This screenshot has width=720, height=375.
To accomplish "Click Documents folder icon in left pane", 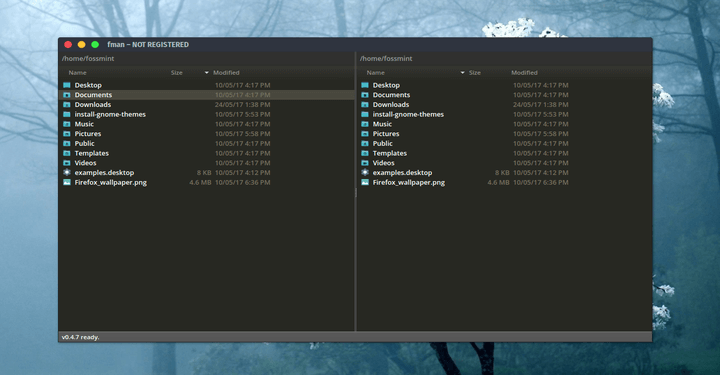I will tap(67, 95).
